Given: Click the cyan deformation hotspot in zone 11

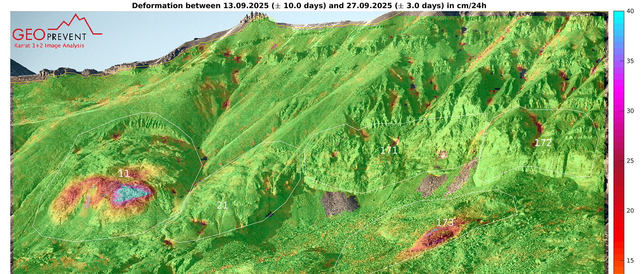Looking at the screenshot, I should tap(129, 193).
